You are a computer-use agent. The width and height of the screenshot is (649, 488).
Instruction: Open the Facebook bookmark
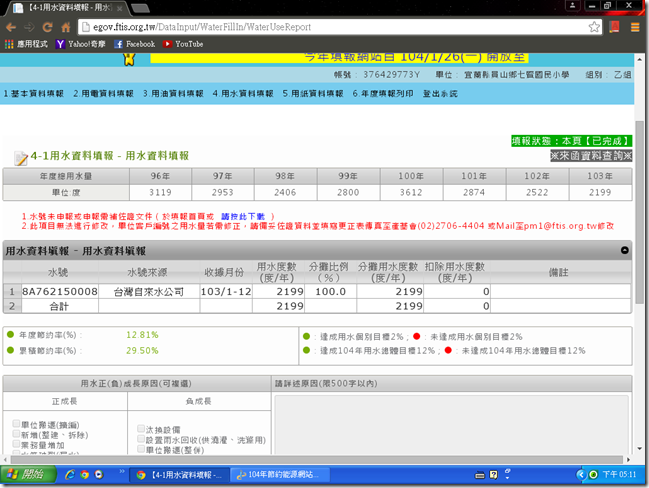pos(135,44)
